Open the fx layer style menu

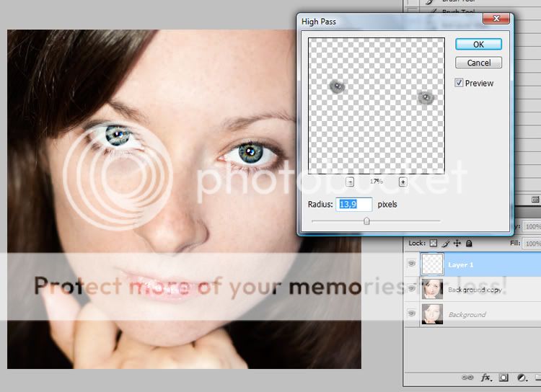point(486,378)
